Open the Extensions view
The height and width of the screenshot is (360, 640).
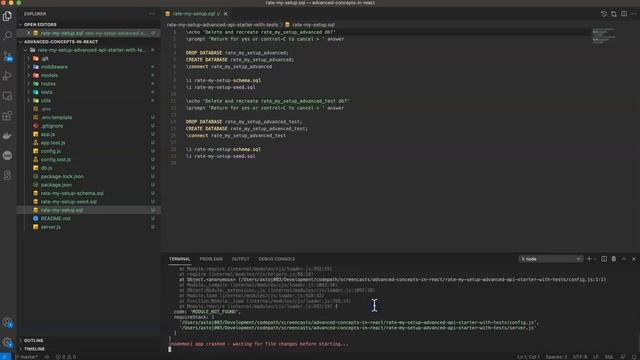[7, 116]
